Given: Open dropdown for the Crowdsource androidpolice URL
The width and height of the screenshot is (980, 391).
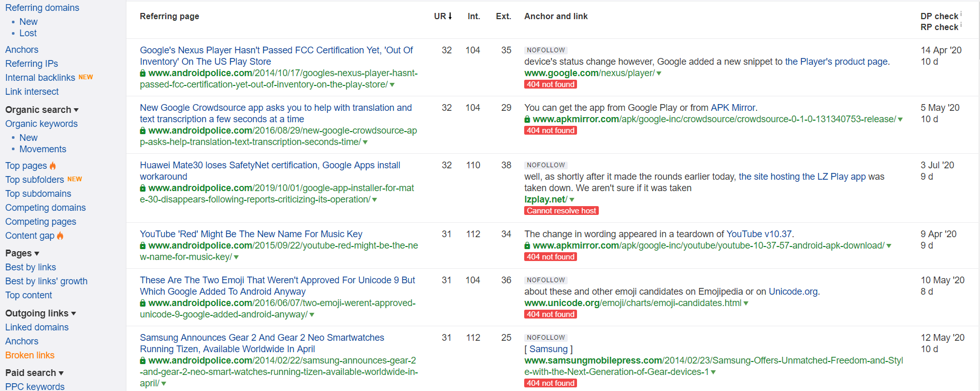Looking at the screenshot, I should (x=365, y=142).
